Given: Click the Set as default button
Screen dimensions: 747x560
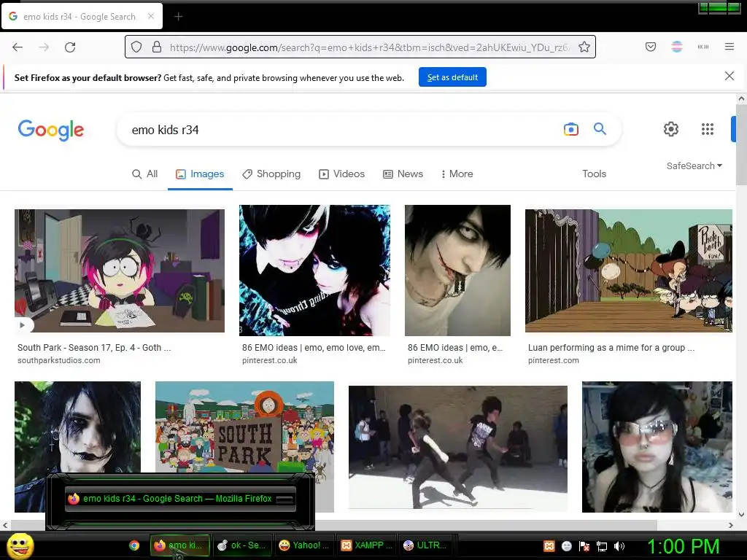Looking at the screenshot, I should [x=452, y=77].
